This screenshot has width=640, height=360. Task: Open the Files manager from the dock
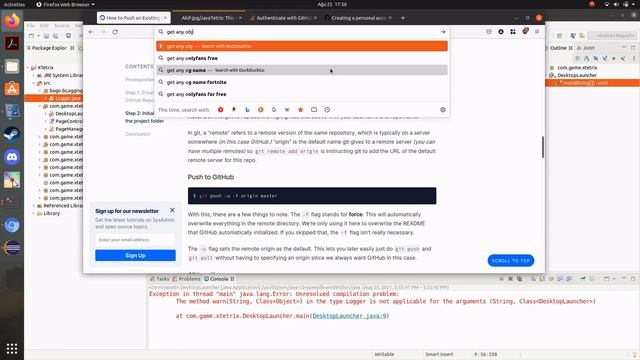pyautogui.click(x=12, y=66)
